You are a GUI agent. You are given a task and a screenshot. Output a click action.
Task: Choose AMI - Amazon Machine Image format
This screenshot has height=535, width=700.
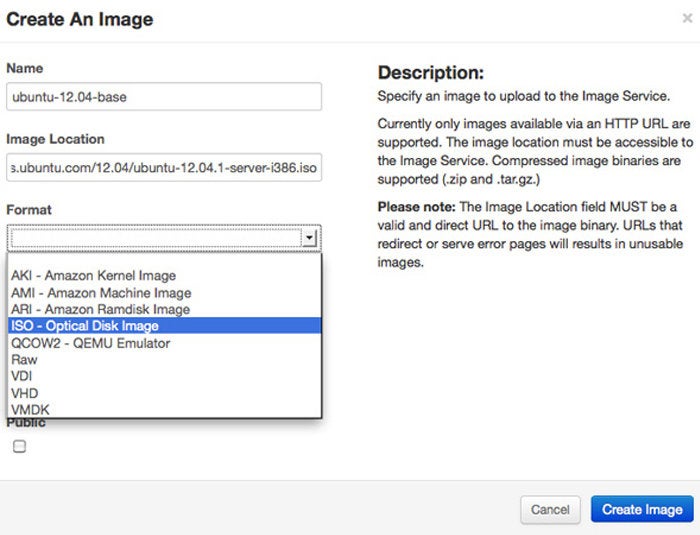164,293
